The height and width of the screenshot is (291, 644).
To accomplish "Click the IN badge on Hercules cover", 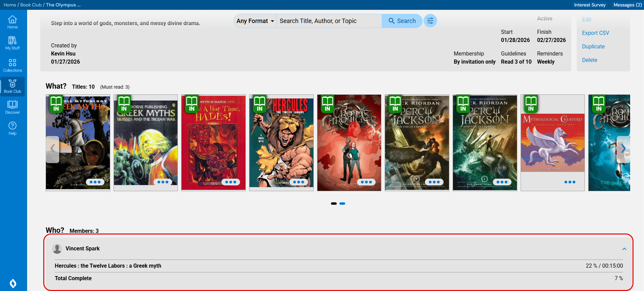I will click(260, 104).
